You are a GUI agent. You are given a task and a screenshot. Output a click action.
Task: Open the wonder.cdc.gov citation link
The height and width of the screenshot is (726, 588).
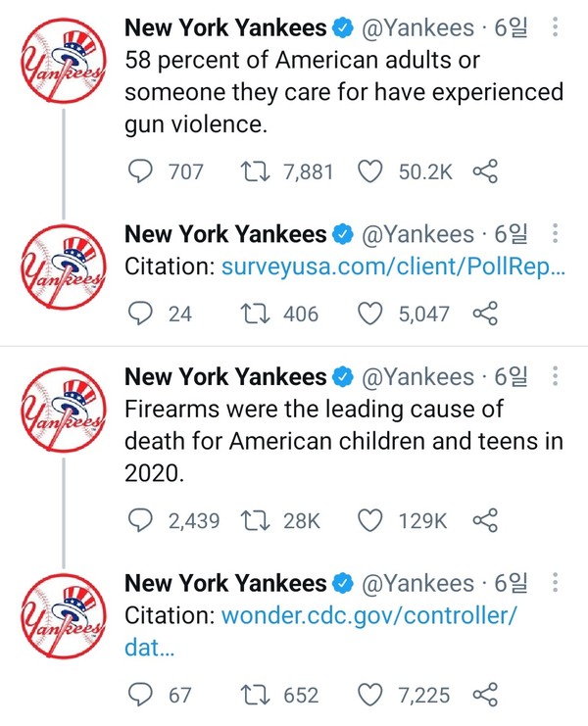(x=367, y=616)
